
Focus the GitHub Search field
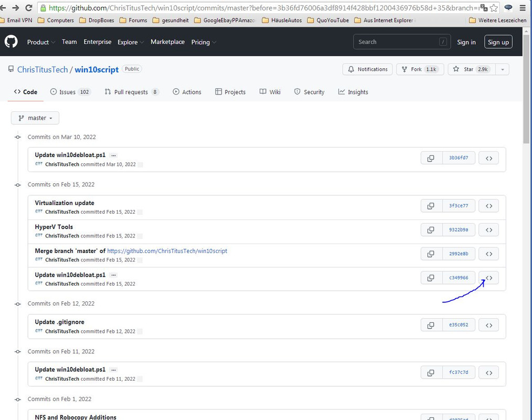402,42
